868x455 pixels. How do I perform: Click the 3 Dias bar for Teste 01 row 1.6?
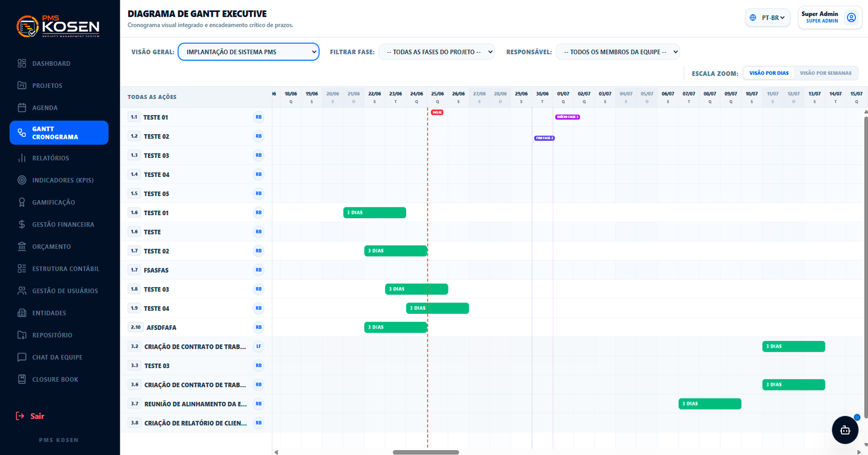374,212
